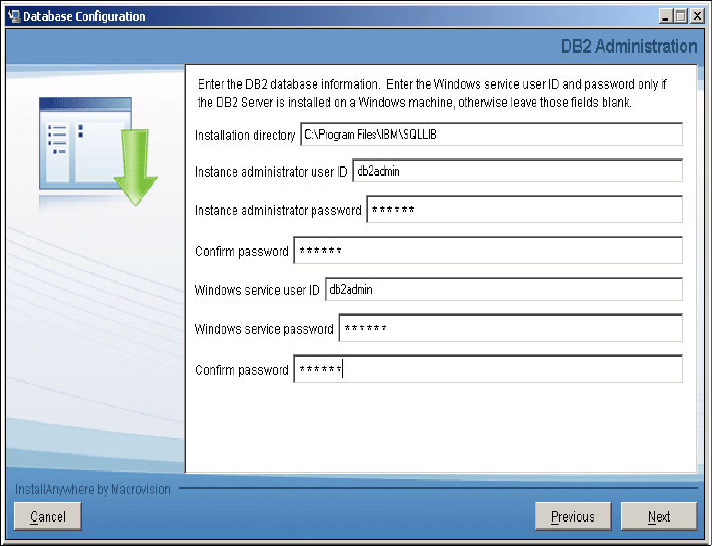The image size is (712, 546).
Task: Click the Confirm password field below the instance administrator password
Action: pos(488,250)
